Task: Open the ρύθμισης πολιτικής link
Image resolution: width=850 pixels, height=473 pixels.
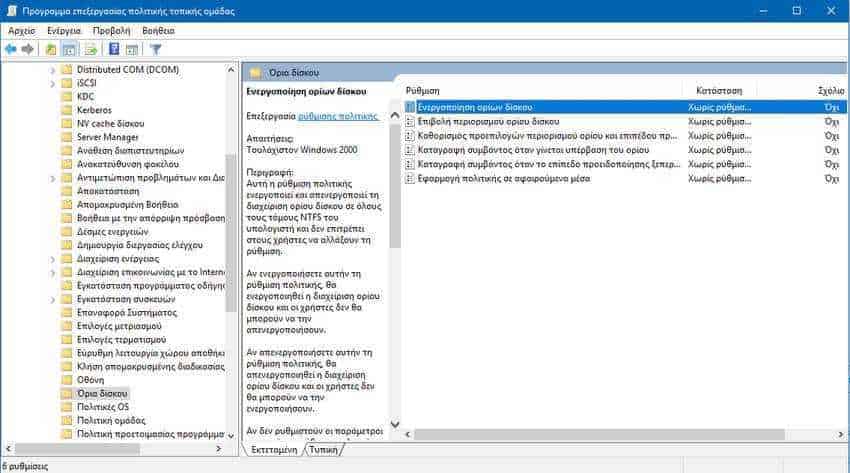Action: (x=338, y=116)
